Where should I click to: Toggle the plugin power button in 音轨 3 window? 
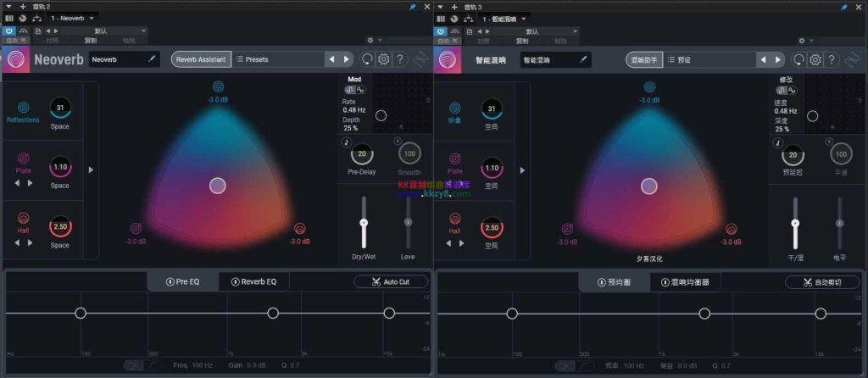441,31
